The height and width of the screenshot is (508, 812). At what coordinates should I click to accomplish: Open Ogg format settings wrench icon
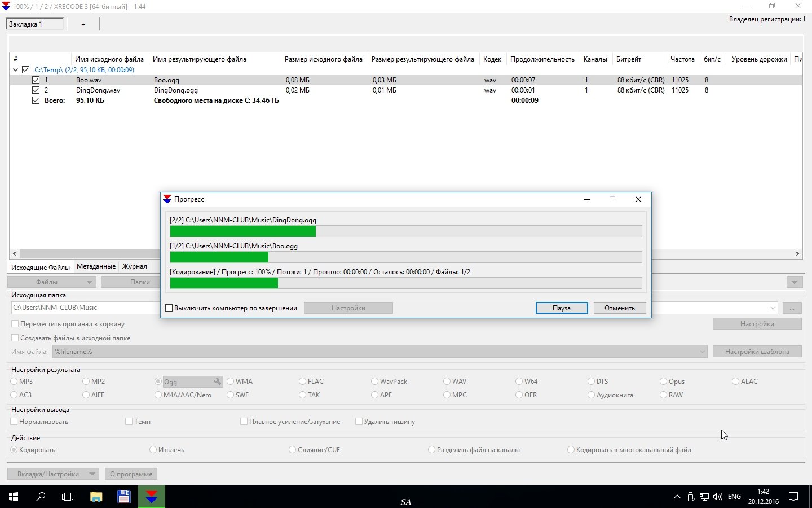pyautogui.click(x=218, y=382)
